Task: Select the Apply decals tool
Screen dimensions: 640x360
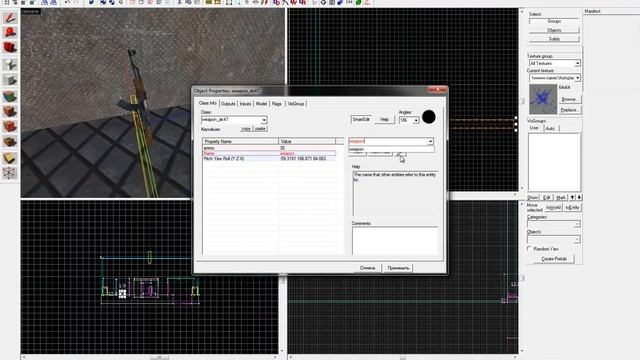Action: tap(10, 127)
